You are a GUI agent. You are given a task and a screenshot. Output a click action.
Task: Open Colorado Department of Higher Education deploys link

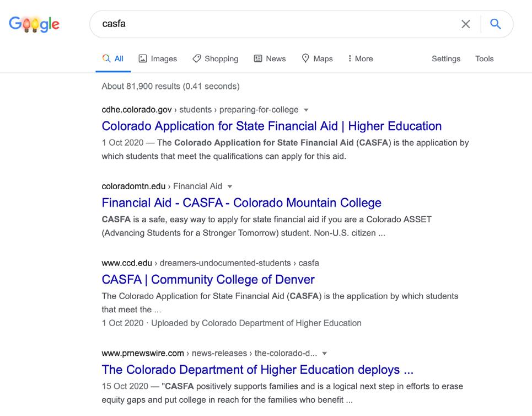pyautogui.click(x=257, y=369)
